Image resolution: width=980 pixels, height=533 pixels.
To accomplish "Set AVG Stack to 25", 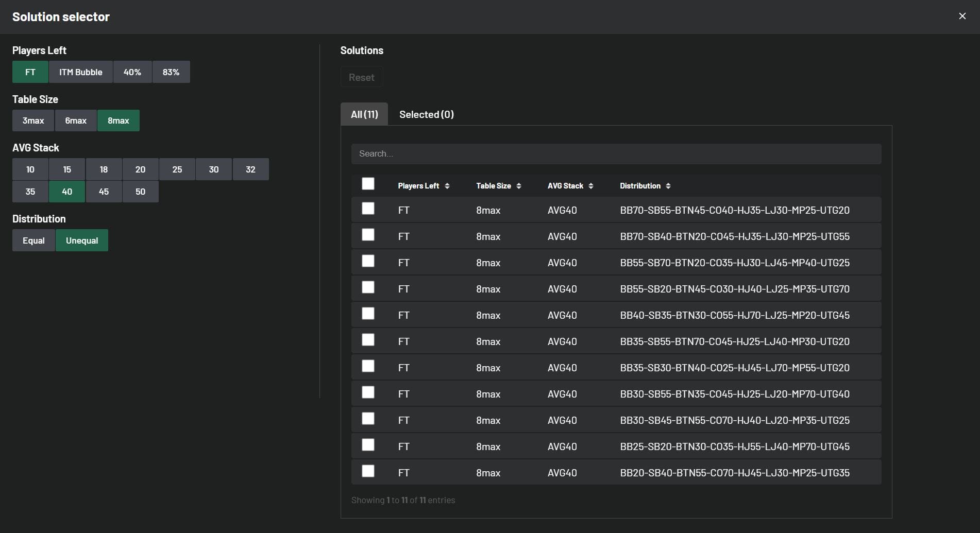I will (177, 169).
